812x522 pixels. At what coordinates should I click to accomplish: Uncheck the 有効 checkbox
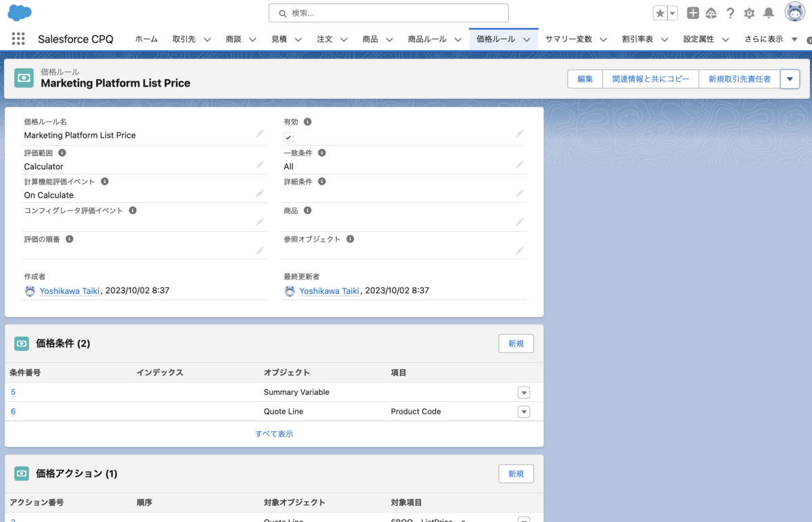(288, 137)
